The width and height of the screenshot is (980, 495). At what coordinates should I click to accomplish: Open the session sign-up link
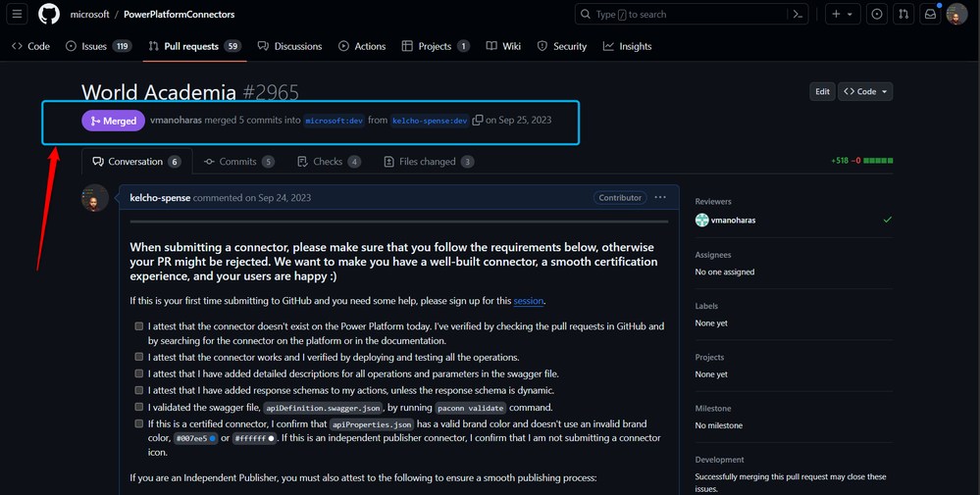coord(528,301)
